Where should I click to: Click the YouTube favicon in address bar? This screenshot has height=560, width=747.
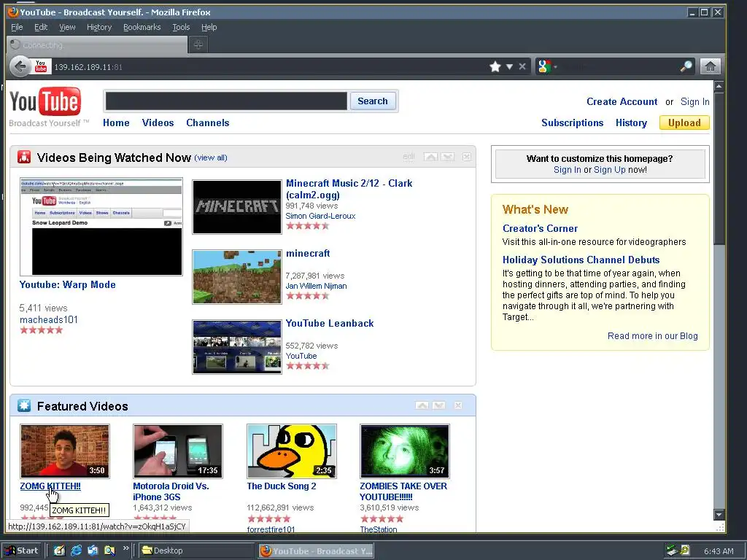[x=41, y=66]
